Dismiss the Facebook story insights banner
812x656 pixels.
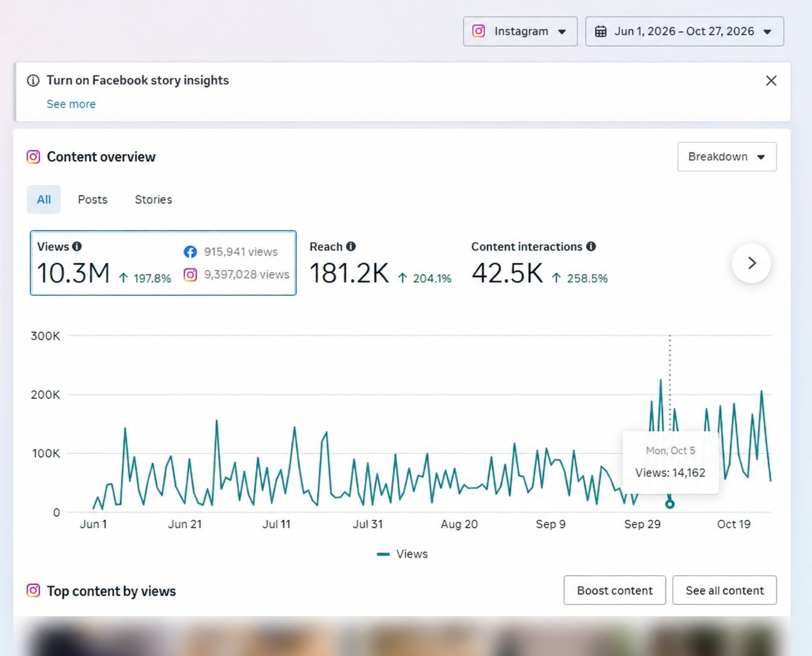771,81
